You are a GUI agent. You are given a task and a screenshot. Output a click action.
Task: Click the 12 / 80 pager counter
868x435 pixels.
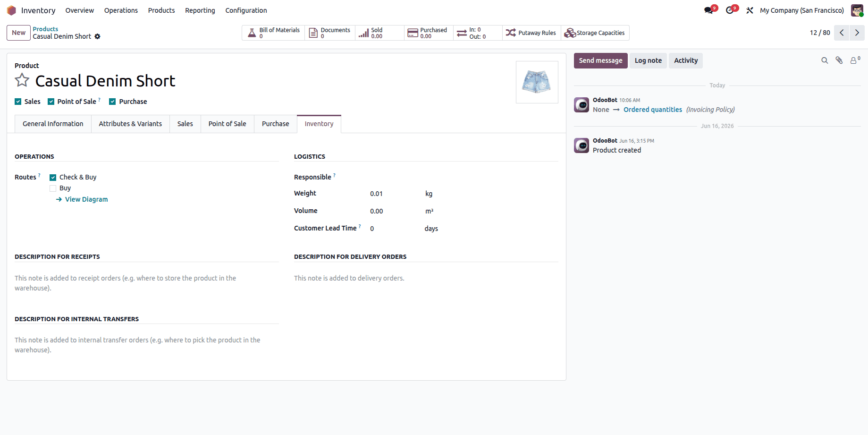[820, 33]
